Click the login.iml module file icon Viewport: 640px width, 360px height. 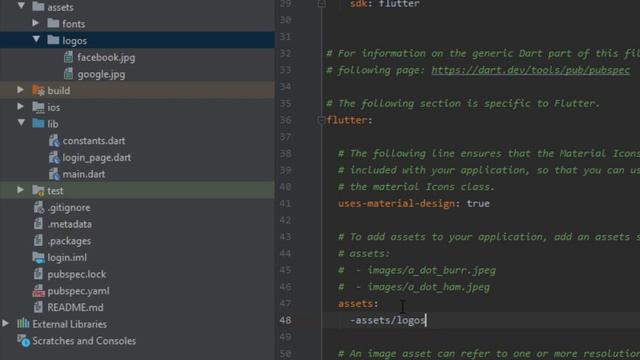point(38,258)
